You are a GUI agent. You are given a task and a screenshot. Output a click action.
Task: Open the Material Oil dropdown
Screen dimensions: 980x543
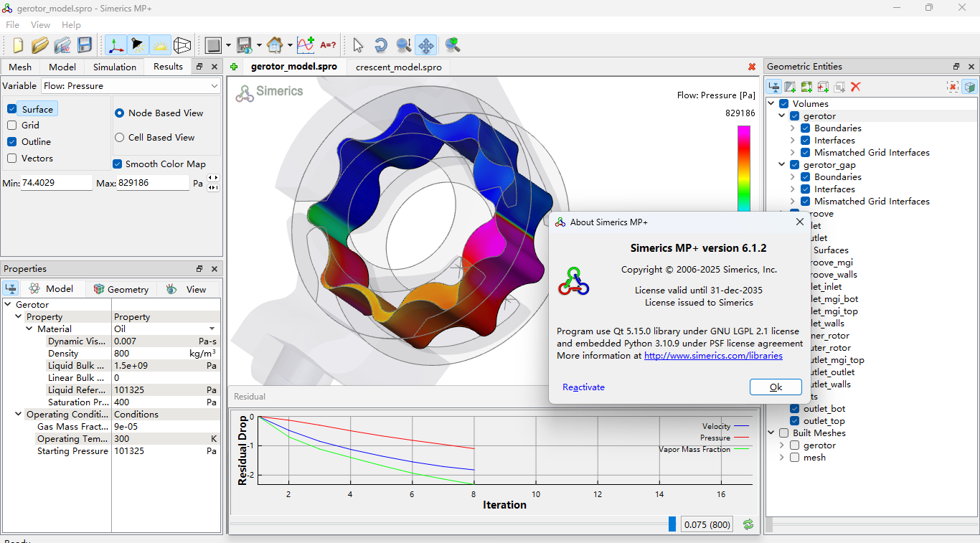(x=212, y=329)
